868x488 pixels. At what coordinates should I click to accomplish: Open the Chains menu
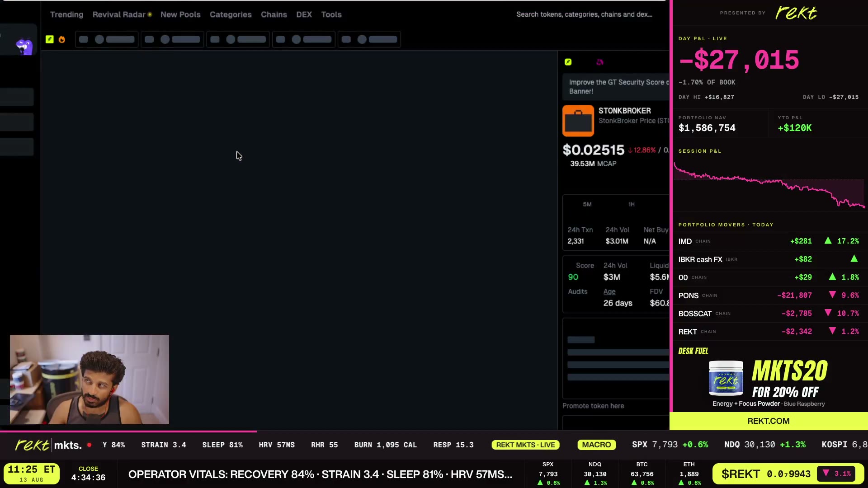tap(274, 14)
